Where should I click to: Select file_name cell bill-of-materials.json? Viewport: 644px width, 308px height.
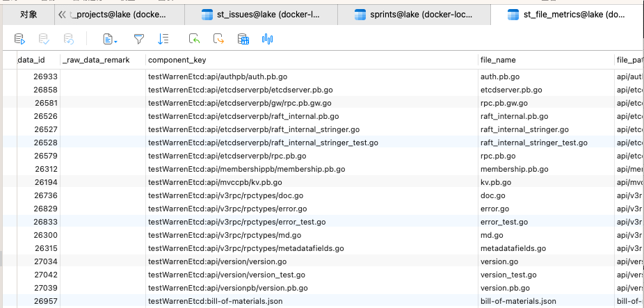coord(546,301)
